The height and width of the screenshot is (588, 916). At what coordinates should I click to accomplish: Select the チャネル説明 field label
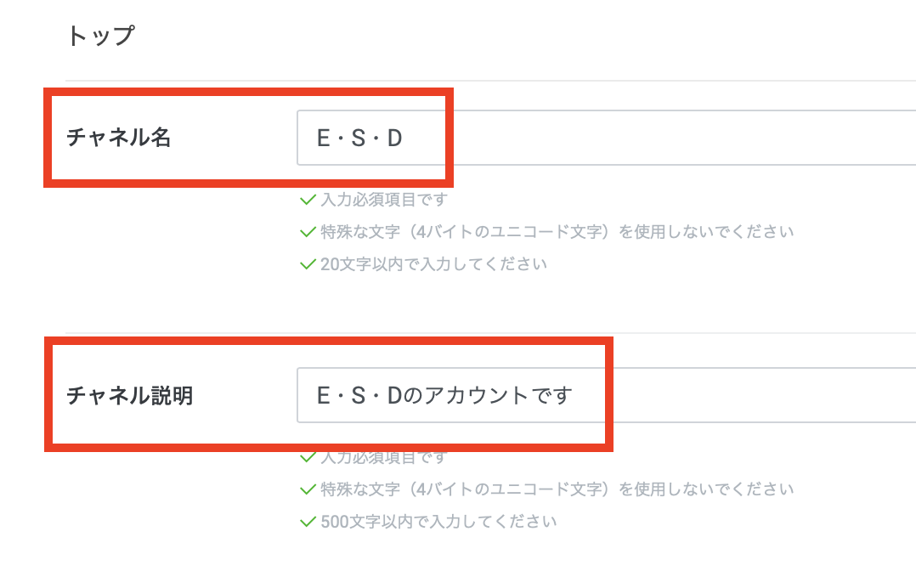point(130,395)
